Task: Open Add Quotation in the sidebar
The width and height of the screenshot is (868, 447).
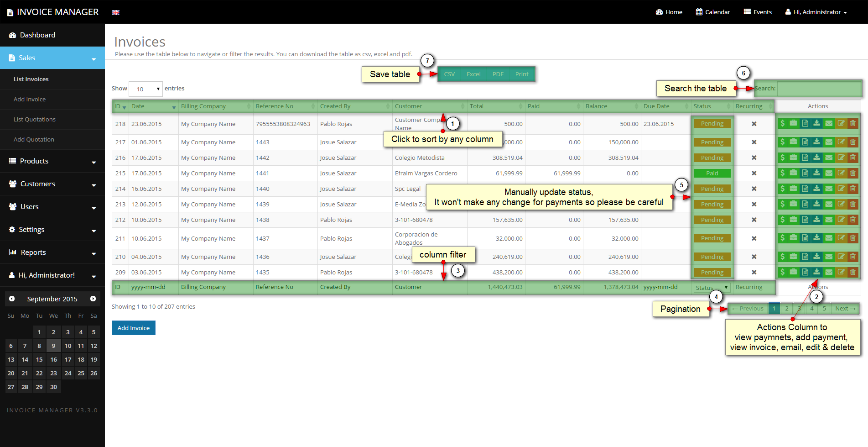Action: 34,139
